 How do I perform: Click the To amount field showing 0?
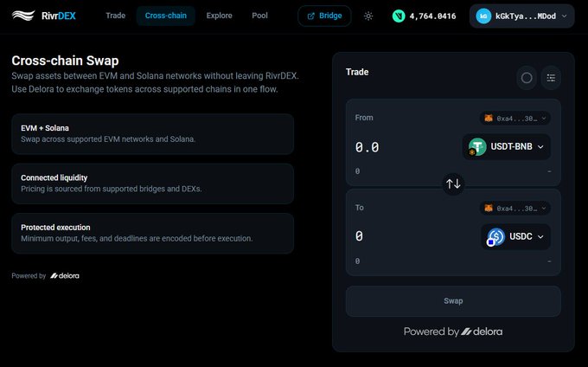[359, 236]
